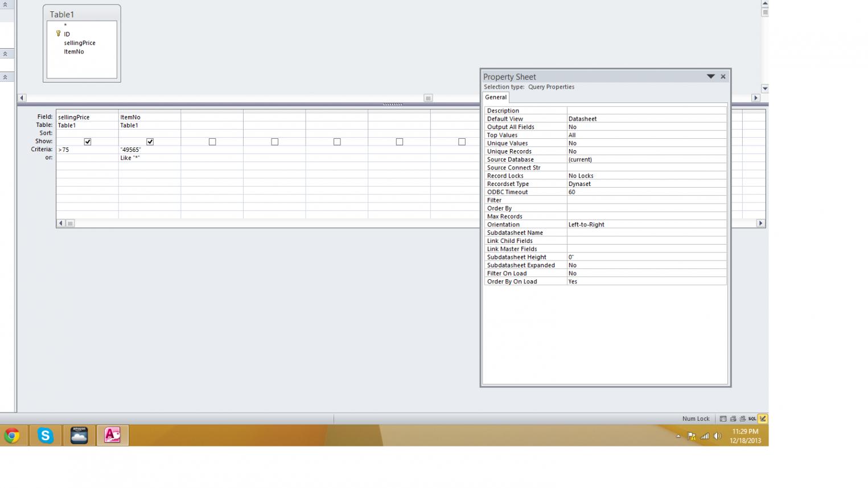Open Action Center flag in system tray

tap(692, 436)
